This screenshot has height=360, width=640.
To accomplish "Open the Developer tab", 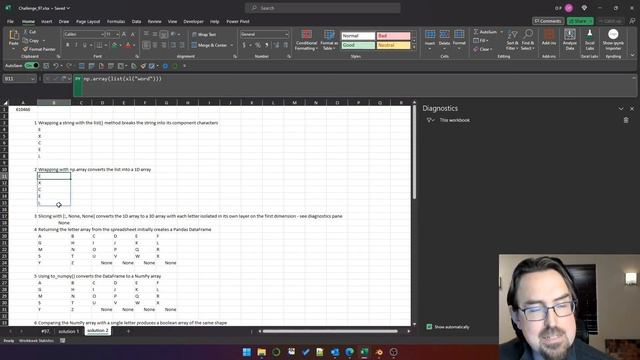I will [193, 22].
